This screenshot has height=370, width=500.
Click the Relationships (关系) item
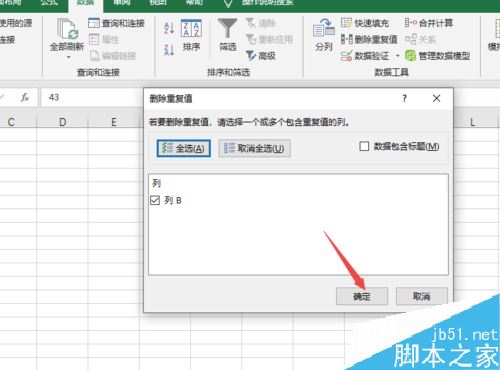coord(420,39)
